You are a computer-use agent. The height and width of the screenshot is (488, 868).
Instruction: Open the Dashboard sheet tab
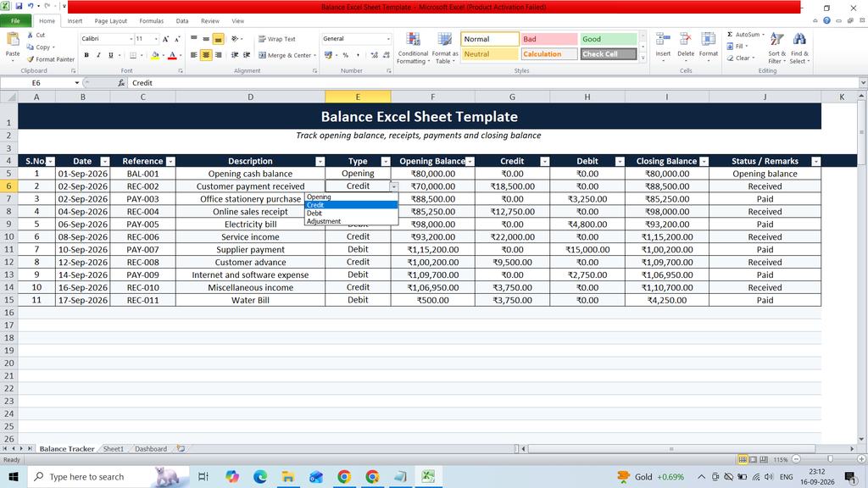[x=151, y=449]
